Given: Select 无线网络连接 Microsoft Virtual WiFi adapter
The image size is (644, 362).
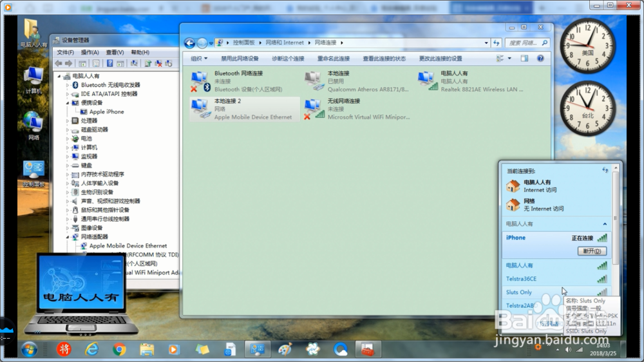Looking at the screenshot, I should pos(357,109).
